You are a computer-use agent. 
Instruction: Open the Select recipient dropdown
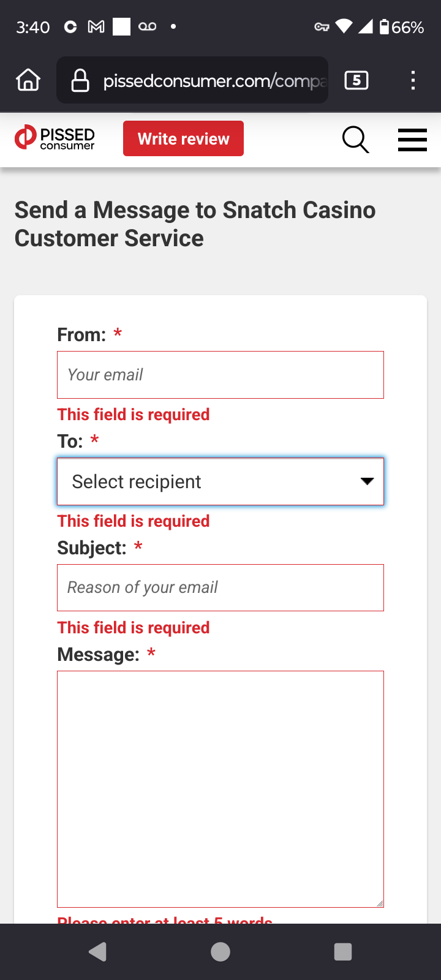click(208, 481)
